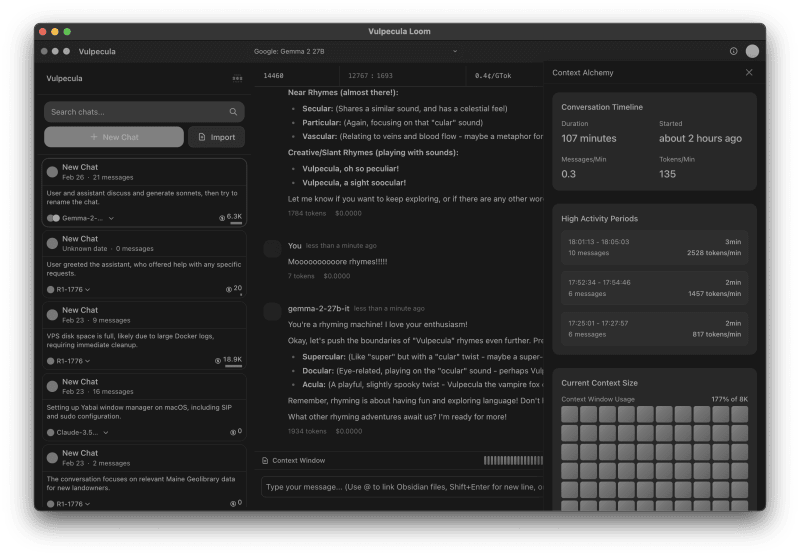800x556 pixels.
Task: Expand R1-1776 selector in Maine Geolibrary chat
Action: coord(88,504)
